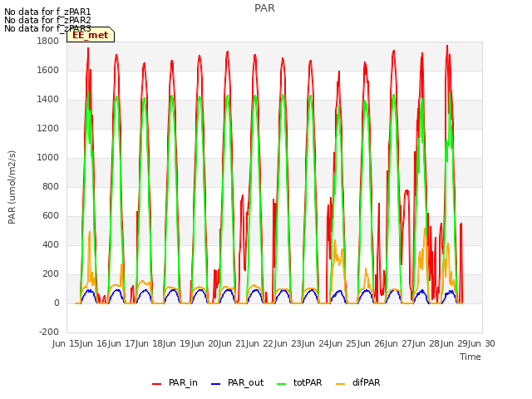Click the PAR_out legend label
532x399 pixels.
(246, 382)
